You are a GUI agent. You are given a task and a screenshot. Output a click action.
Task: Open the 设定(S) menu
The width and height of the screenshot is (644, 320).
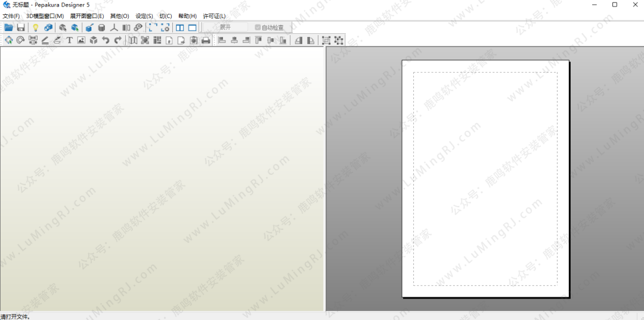point(144,16)
